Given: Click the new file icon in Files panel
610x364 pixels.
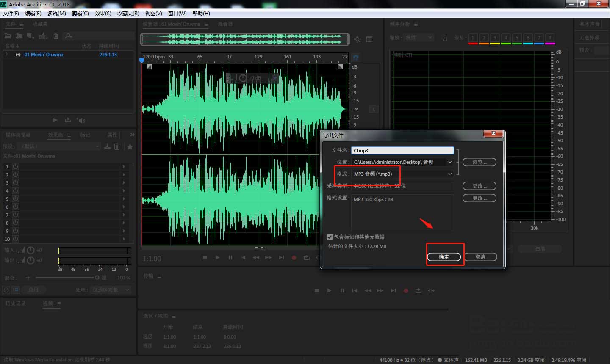Looking at the screenshot, I should click(x=30, y=36).
